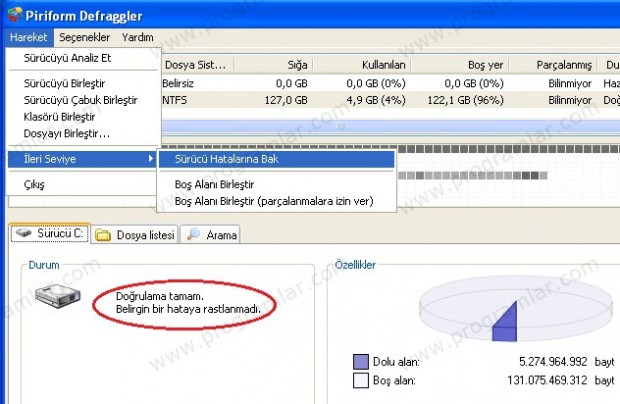Switch to the Arama tab
The image size is (620, 404).
point(210,235)
